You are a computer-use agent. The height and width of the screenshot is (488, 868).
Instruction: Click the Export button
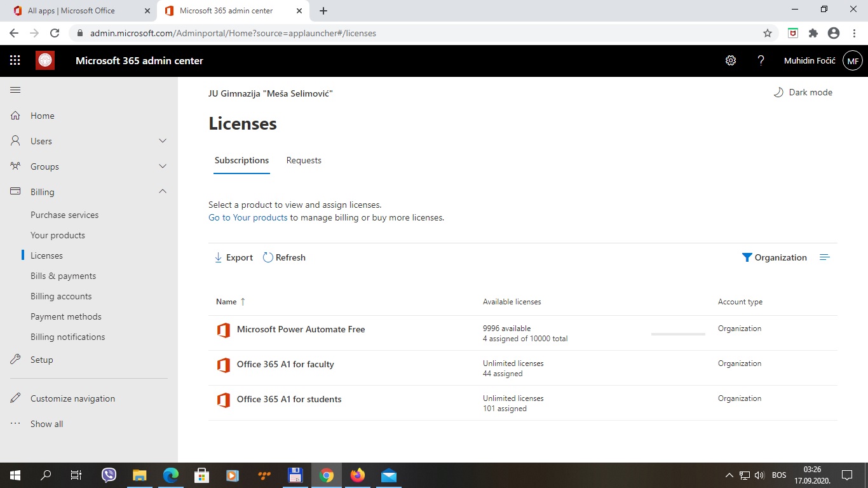234,257
